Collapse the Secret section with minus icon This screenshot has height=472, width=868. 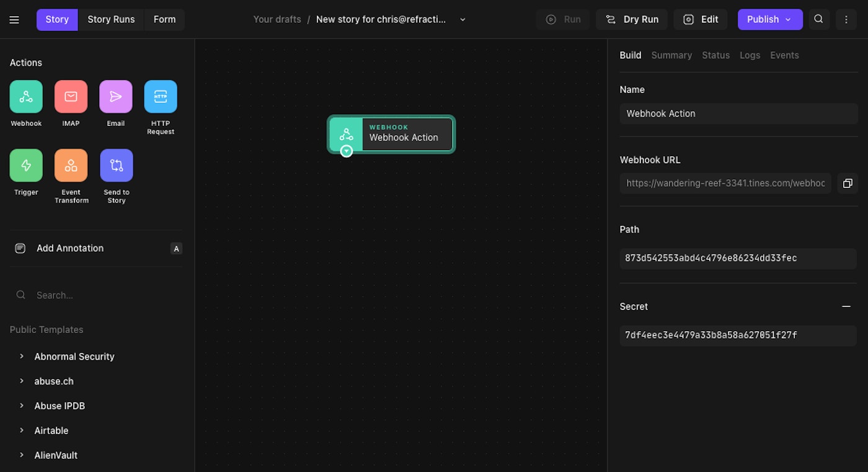(846, 306)
